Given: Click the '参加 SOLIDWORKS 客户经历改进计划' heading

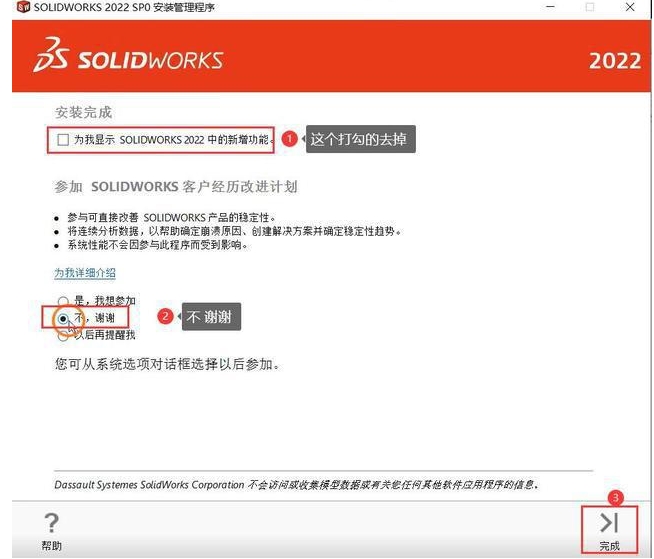Looking at the screenshot, I should [x=176, y=186].
